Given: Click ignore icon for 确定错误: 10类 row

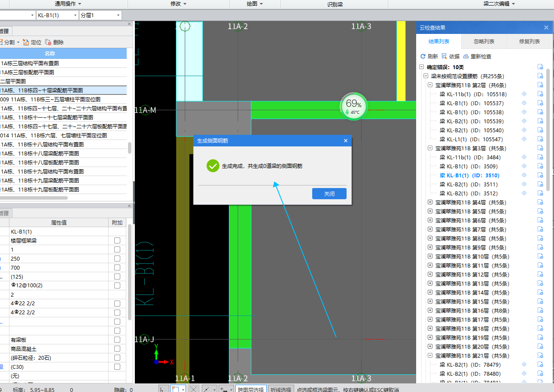Looking at the screenshot, I should coord(540,67).
